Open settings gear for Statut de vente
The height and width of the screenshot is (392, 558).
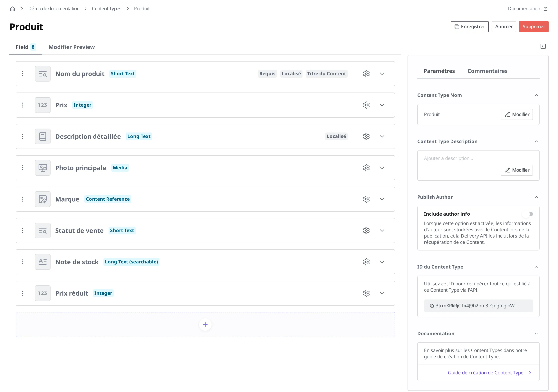point(366,230)
